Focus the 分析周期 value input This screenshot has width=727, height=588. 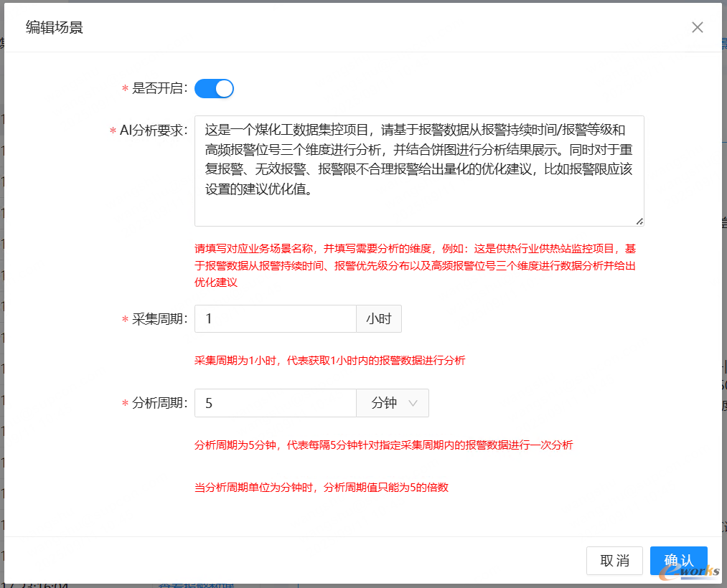[275, 403]
